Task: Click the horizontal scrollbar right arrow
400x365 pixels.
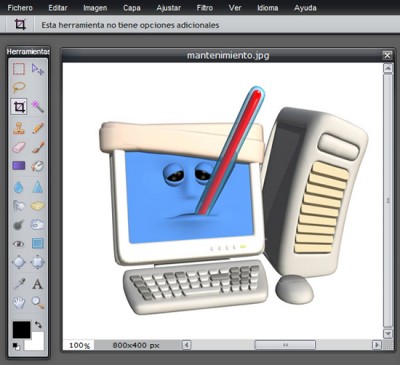Action: pyautogui.click(x=377, y=345)
